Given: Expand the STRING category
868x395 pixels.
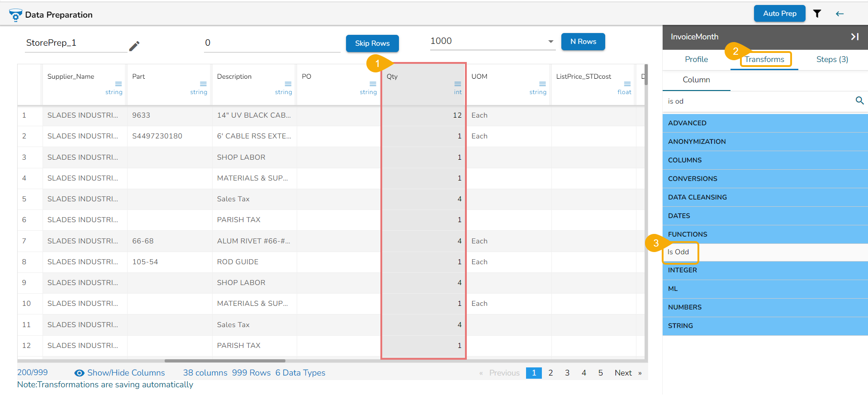Looking at the screenshot, I should (765, 326).
